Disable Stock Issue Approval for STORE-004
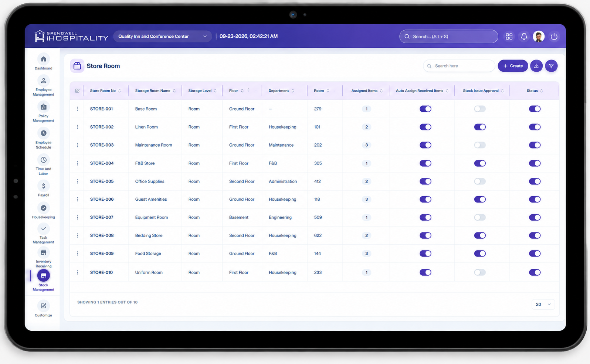 480,163
